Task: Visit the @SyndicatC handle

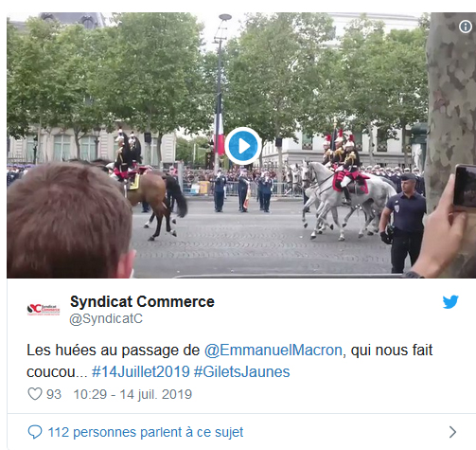Action: click(x=106, y=318)
